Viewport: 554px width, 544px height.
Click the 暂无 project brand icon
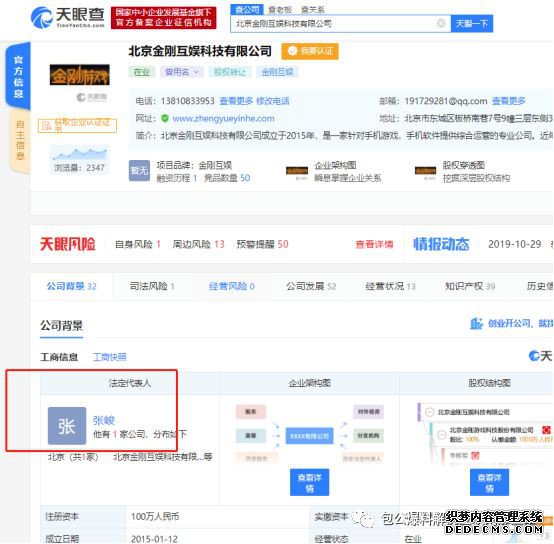(139, 171)
